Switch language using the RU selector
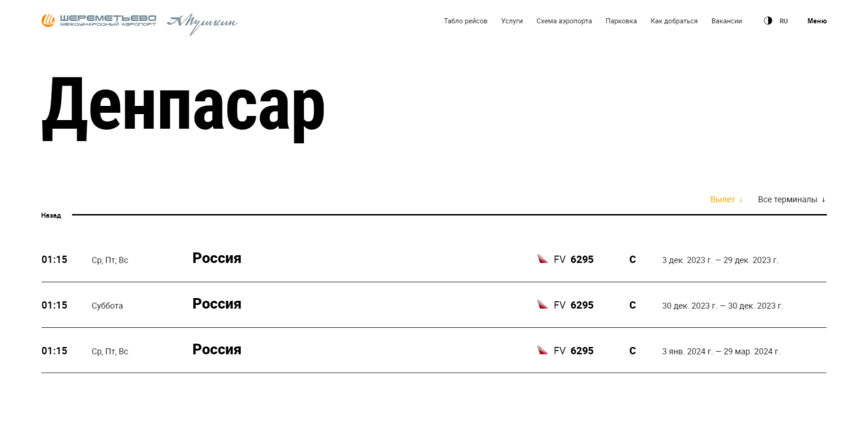This screenshot has height=425, width=868. pyautogui.click(x=783, y=21)
